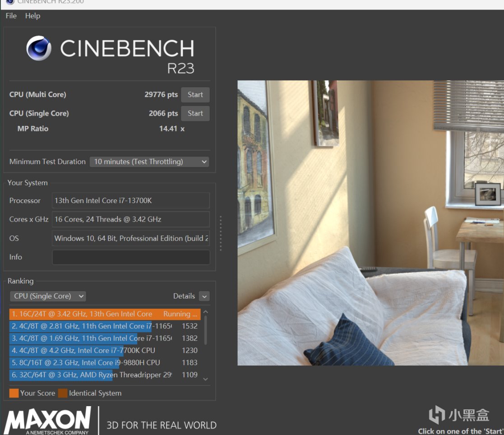The image size is (504, 435).
Task: Select ranking row 1 16C/24T 13th Gen Intel Core
Action: (x=105, y=314)
